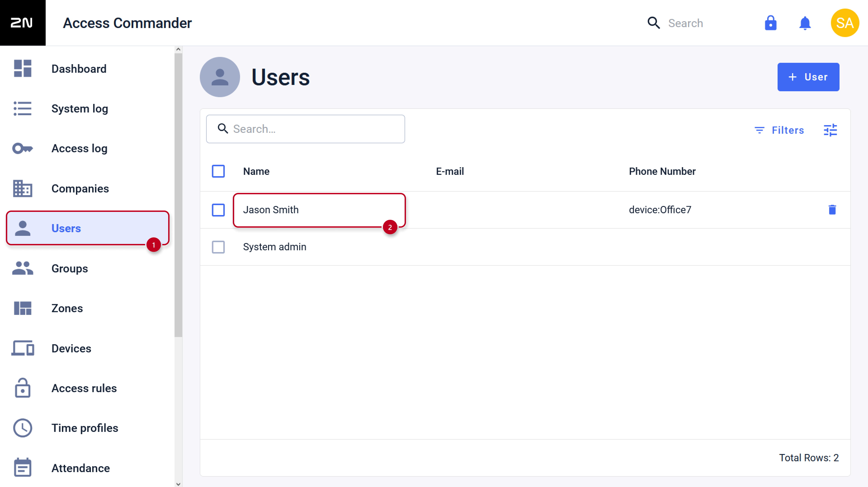Sort by Phone Number column header
868x487 pixels.
click(662, 171)
